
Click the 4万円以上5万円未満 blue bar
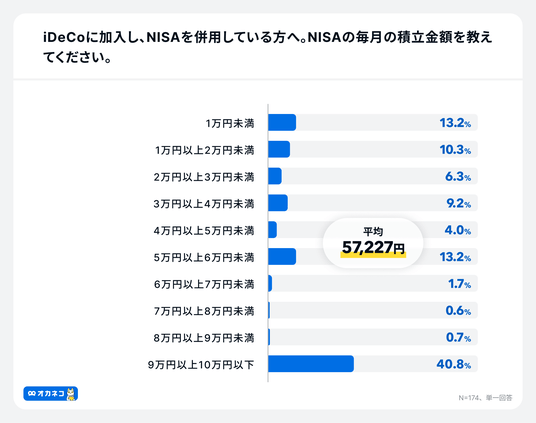coord(272,229)
